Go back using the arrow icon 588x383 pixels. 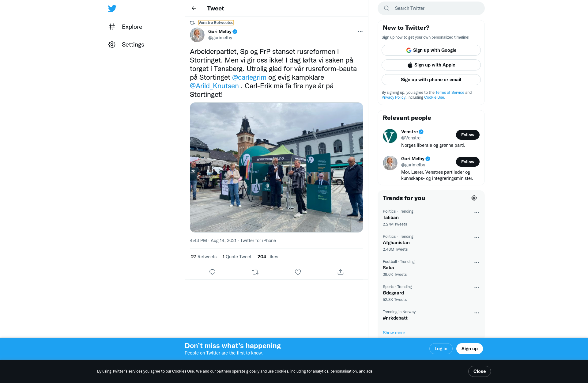(x=194, y=8)
